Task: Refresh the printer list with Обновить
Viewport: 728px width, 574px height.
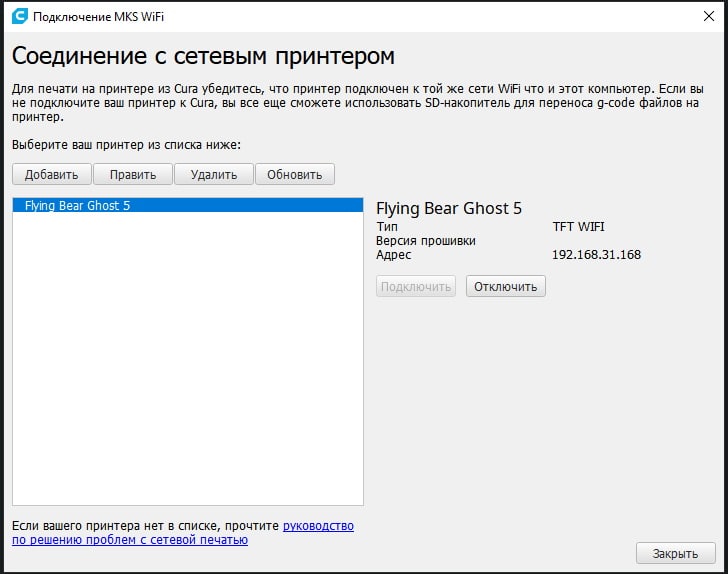Action: (x=295, y=174)
